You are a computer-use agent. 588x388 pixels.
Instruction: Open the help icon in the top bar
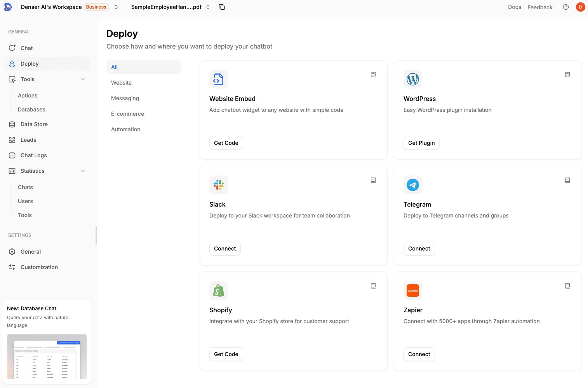565,7
